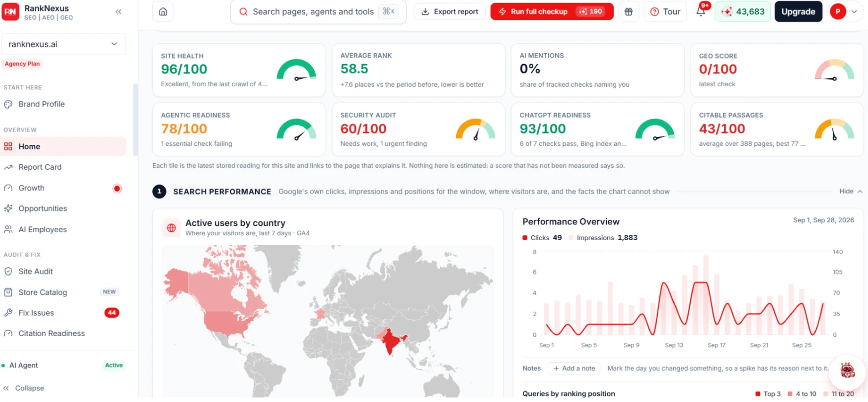Open Brand Profile in sidebar
Image resolution: width=868 pixels, height=402 pixels.
pyautogui.click(x=63, y=104)
